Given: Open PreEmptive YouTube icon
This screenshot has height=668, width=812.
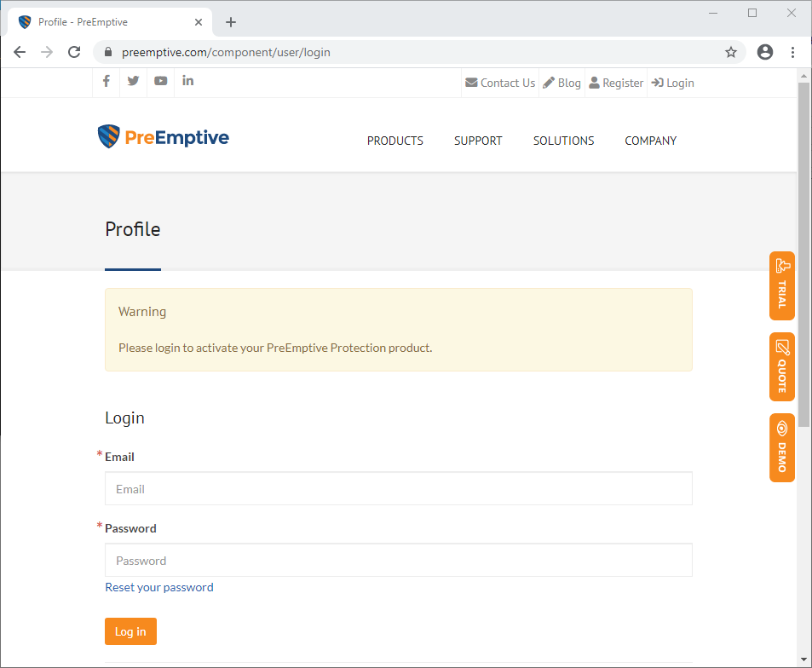Looking at the screenshot, I should coord(160,81).
